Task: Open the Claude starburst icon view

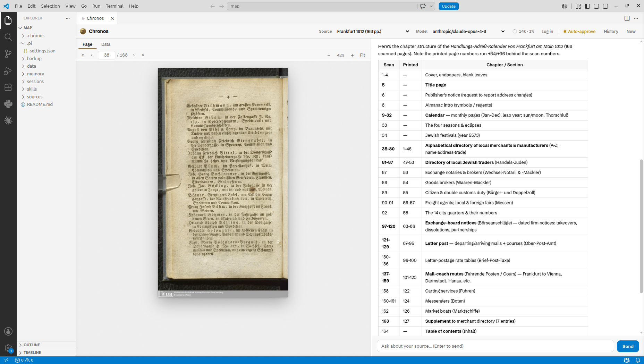Action: coord(8,120)
